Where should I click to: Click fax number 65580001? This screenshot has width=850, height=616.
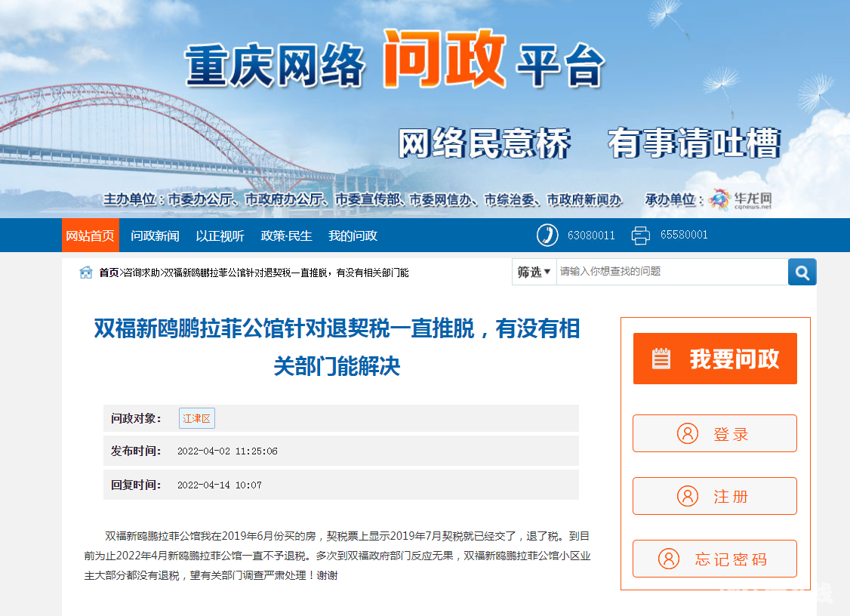point(684,235)
